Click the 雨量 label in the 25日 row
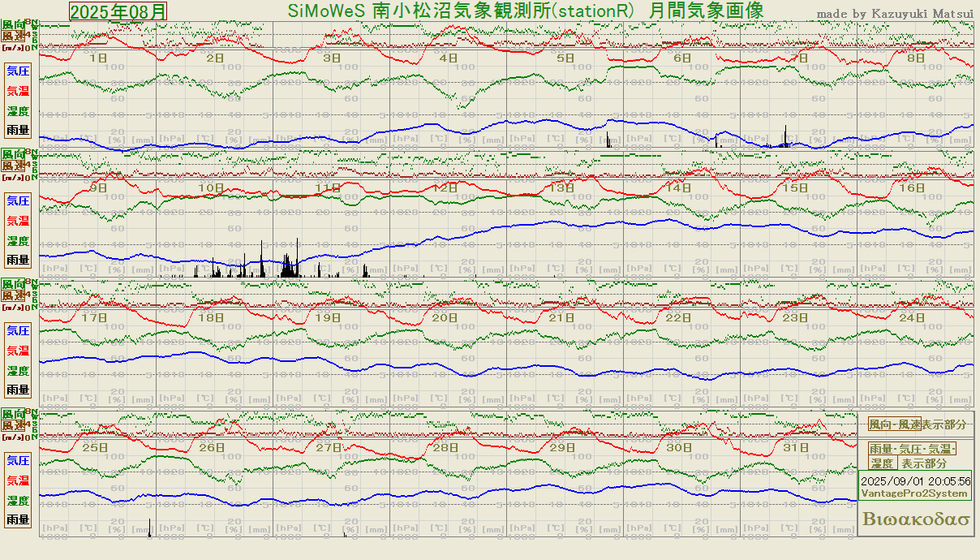The width and height of the screenshot is (980, 560). (18, 519)
